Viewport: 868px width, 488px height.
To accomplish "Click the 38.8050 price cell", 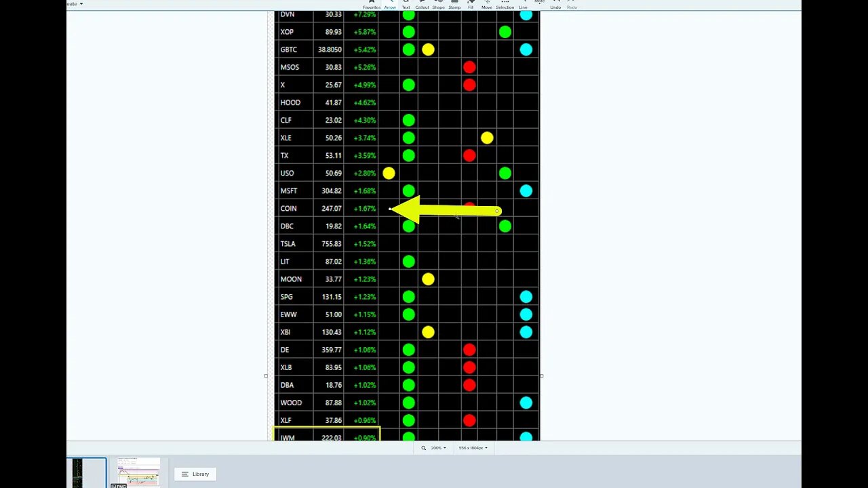I will point(329,49).
